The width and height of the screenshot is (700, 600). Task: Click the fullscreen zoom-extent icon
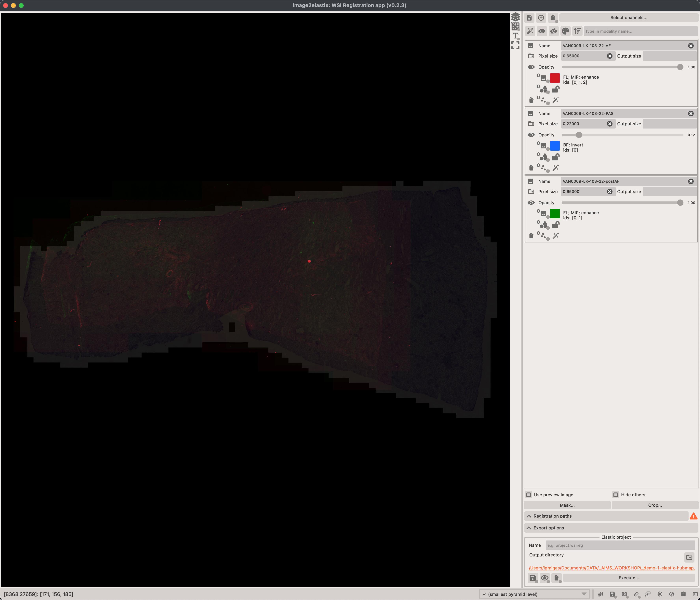[515, 45]
